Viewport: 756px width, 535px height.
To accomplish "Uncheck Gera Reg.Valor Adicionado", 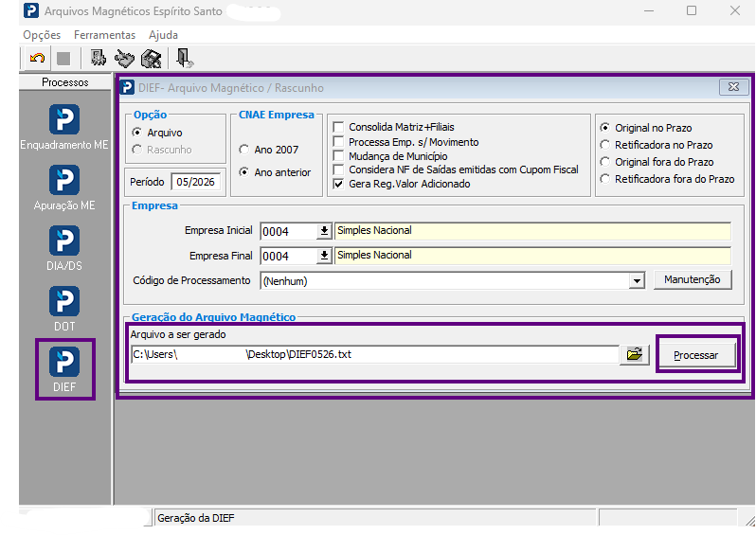I will (338, 184).
